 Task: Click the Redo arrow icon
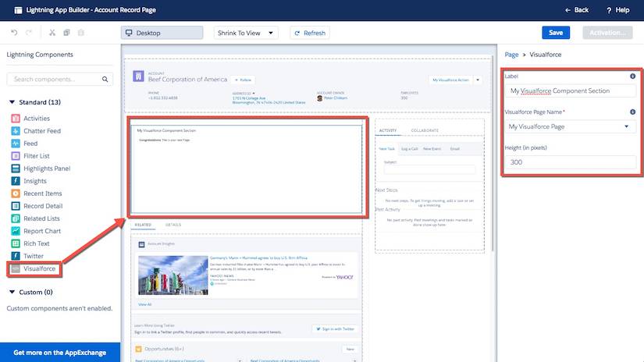click(29, 33)
